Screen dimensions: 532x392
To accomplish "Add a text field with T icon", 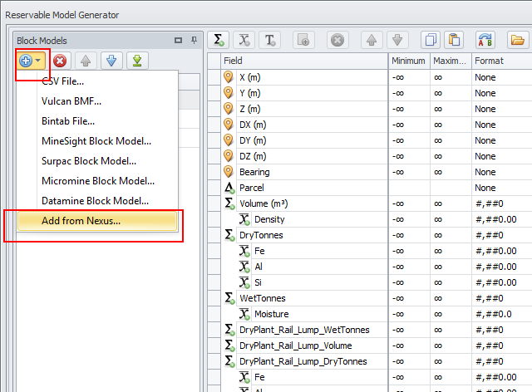I will coord(270,40).
